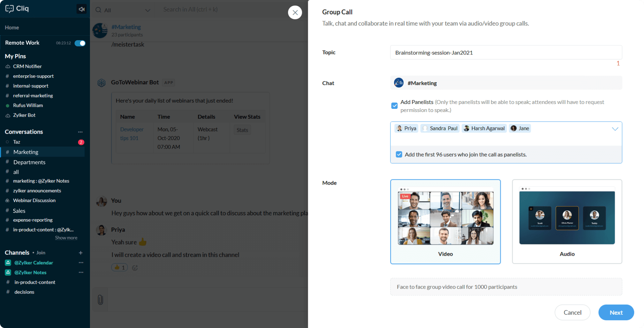The width and height of the screenshot is (644, 328).
Task: Uncheck add first 96 users as panelists
Action: 399,154
